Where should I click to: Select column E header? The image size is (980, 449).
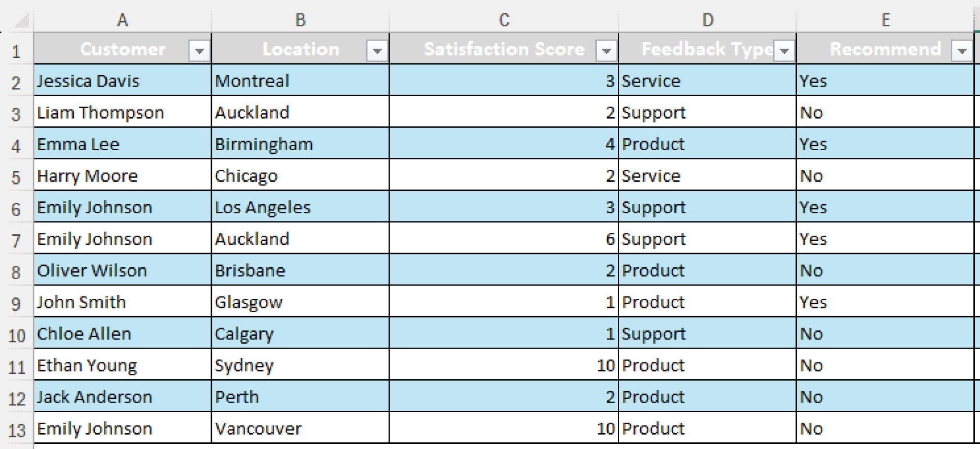(885, 20)
